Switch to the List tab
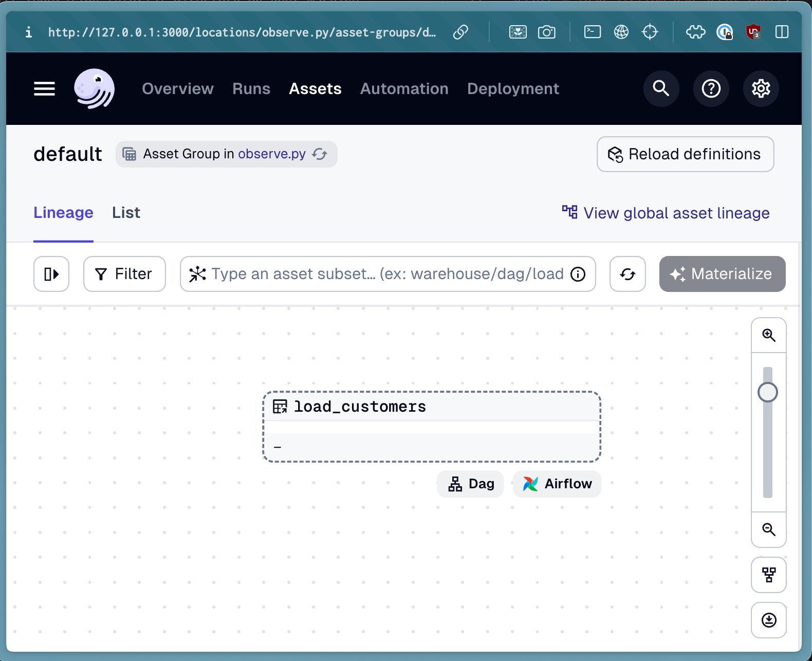This screenshot has width=812, height=661. (x=126, y=213)
